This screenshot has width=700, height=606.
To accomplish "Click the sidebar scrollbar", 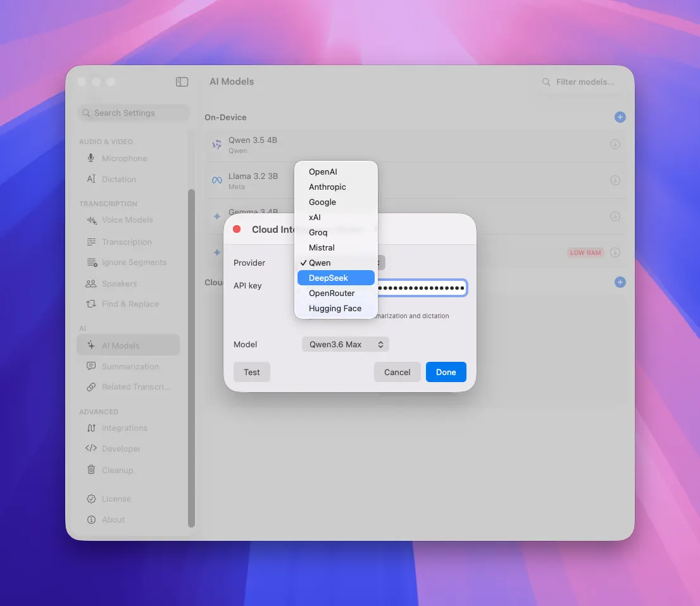I will 192,358.
